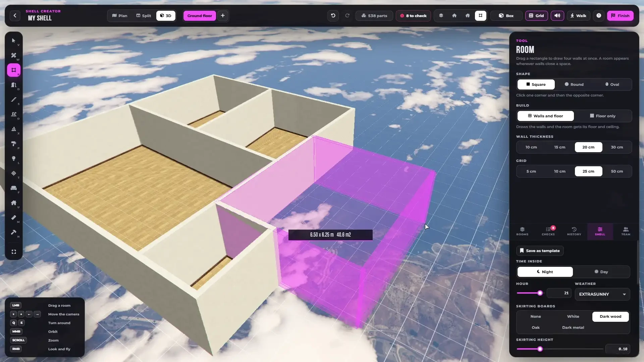The width and height of the screenshot is (644, 362).
Task: Click the Finish button
Action: tap(620, 15)
